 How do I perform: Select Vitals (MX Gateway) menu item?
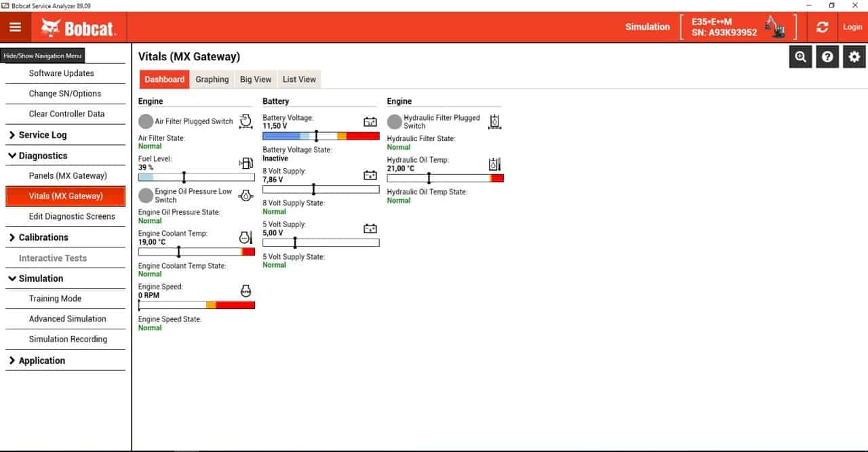coord(66,196)
